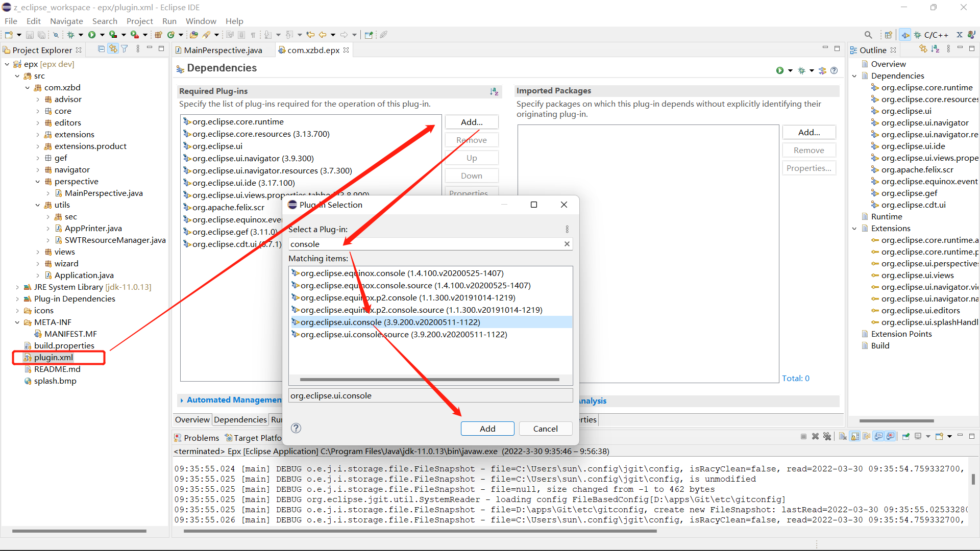
Task: Collapse the perspective package node
Action: 38,182
